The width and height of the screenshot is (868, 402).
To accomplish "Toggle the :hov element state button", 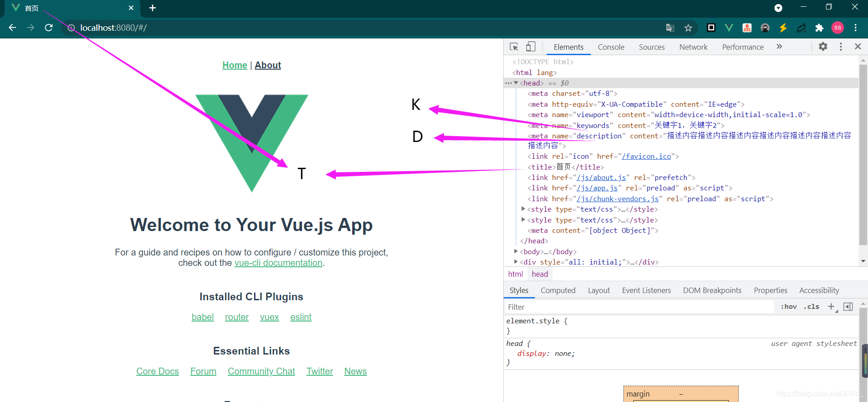I will coord(789,307).
